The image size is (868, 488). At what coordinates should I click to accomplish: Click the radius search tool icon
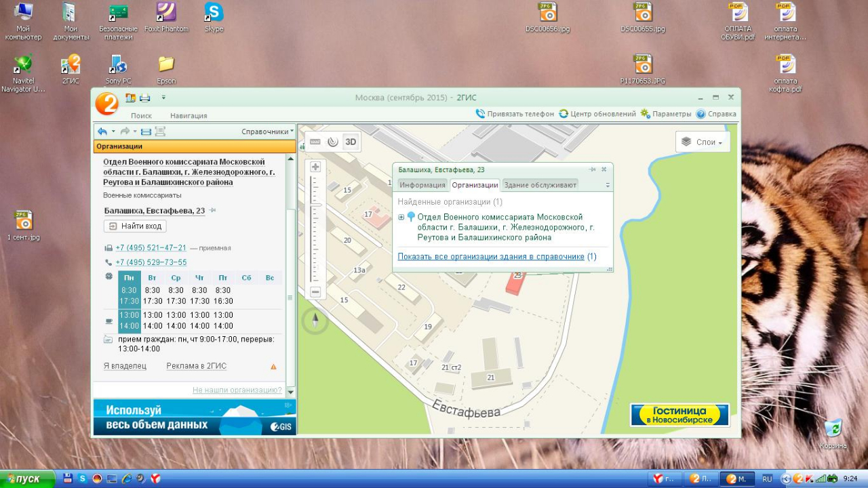tap(332, 142)
